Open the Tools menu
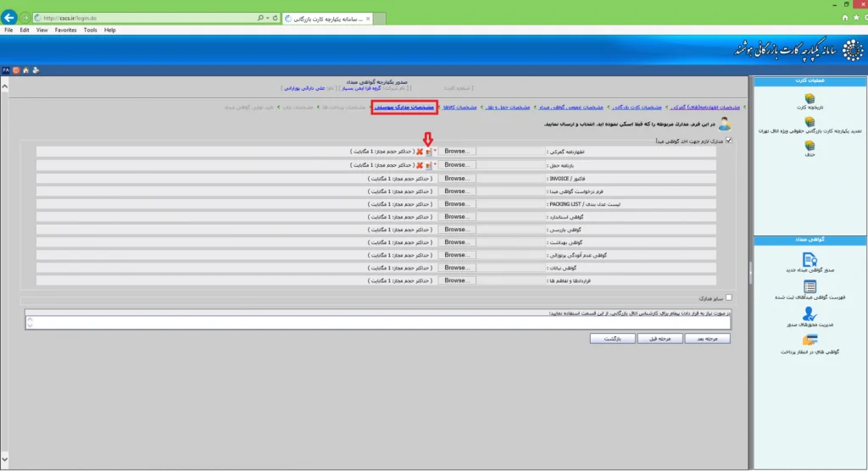This screenshot has width=868, height=471. tap(90, 30)
